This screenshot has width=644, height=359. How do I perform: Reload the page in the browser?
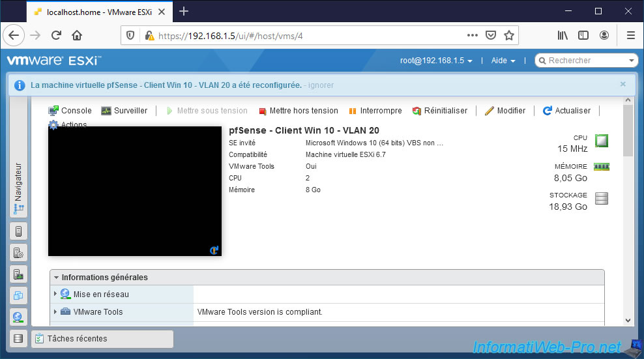pyautogui.click(x=56, y=35)
